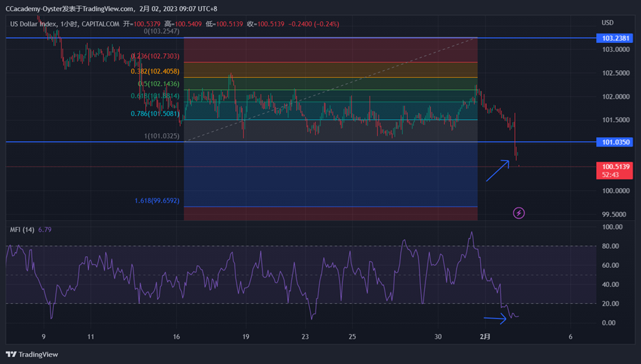The image size is (641, 364).
Task: Click the blue 103.2381 price axis label
Action: coord(616,38)
